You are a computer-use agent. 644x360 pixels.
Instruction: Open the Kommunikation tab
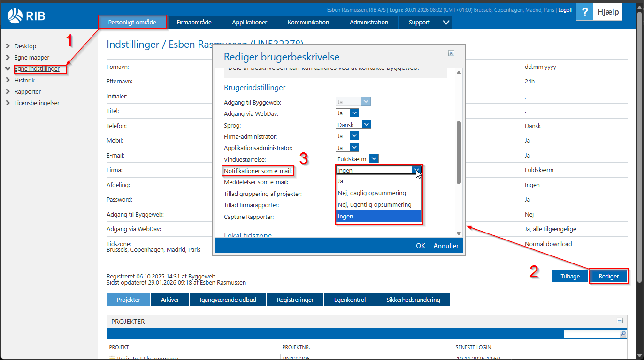[x=308, y=22]
